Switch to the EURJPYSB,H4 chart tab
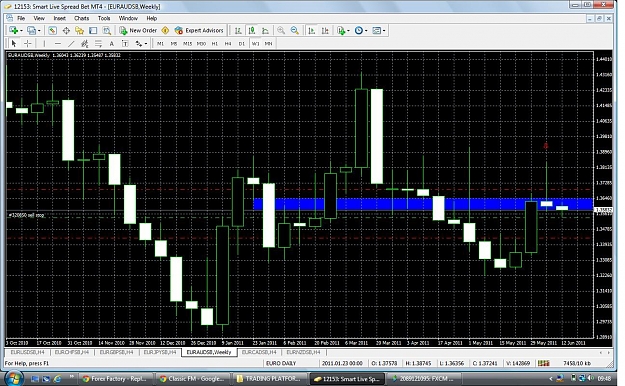Screen dimensions: 625x386 (x=160, y=353)
